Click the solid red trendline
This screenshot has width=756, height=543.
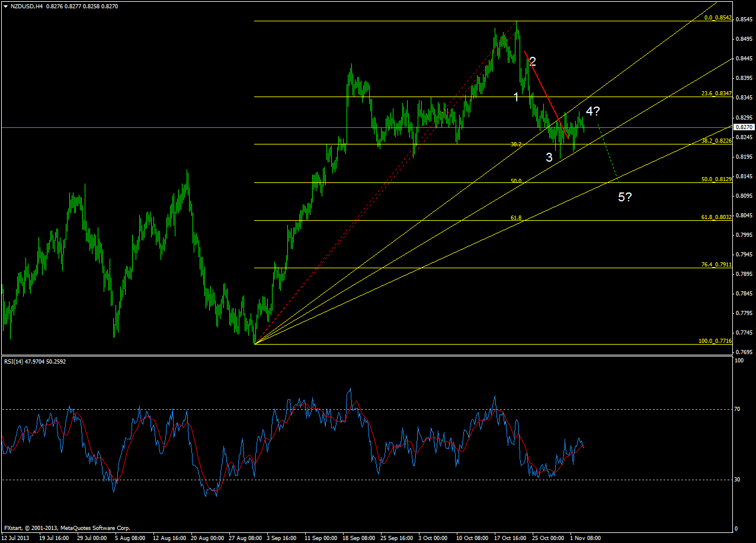pyautogui.click(x=546, y=95)
